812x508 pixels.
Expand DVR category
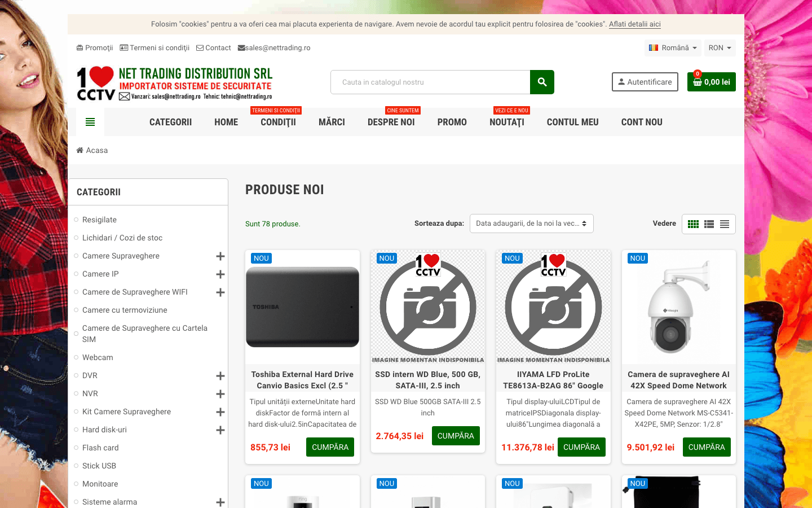coord(220,376)
